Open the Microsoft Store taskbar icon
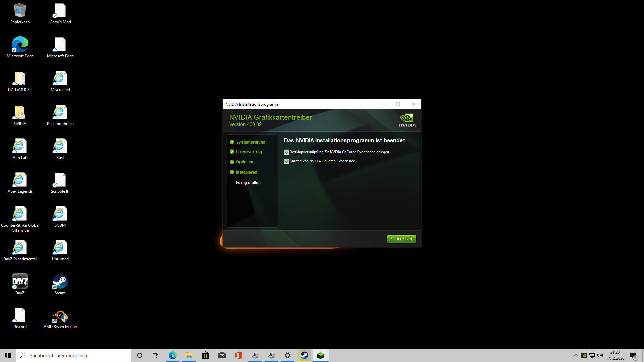The height and width of the screenshot is (362, 644). pos(205,355)
